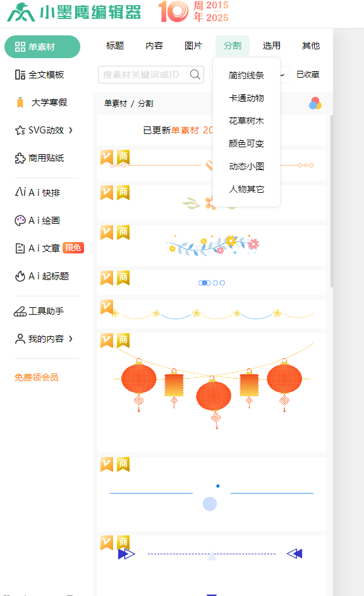The height and width of the screenshot is (596, 364).
Task: Open the 10周年 anniversary banner
Action: coord(193,11)
